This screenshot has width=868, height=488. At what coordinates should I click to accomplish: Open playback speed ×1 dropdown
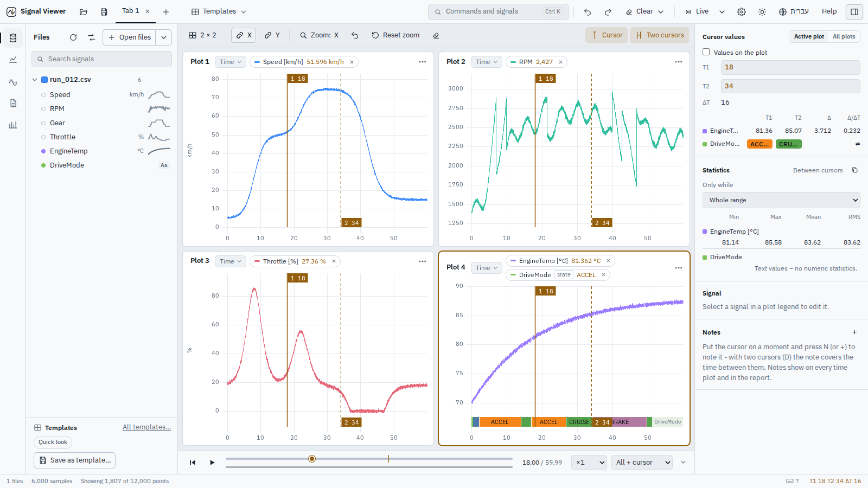coord(589,463)
